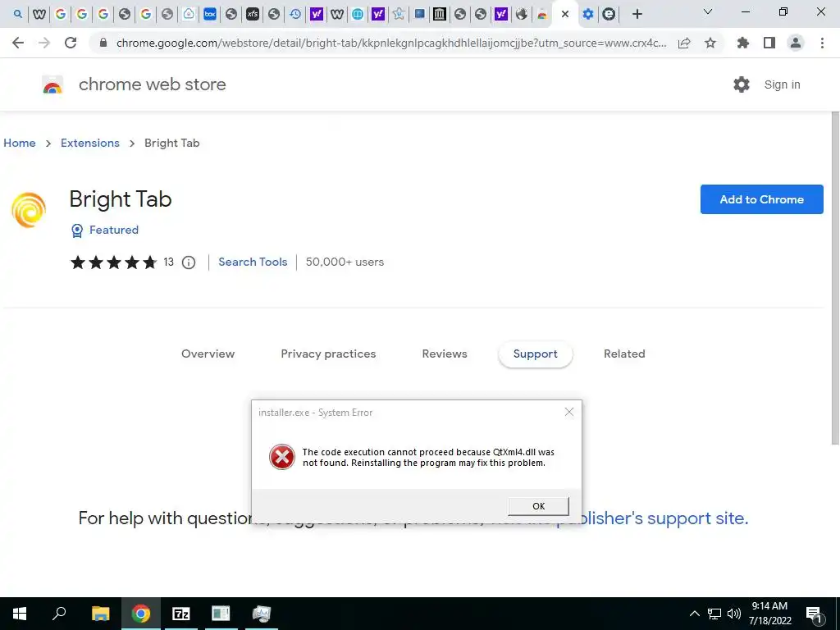
Task: Click the '50,000+ users' text
Action: 345,262
